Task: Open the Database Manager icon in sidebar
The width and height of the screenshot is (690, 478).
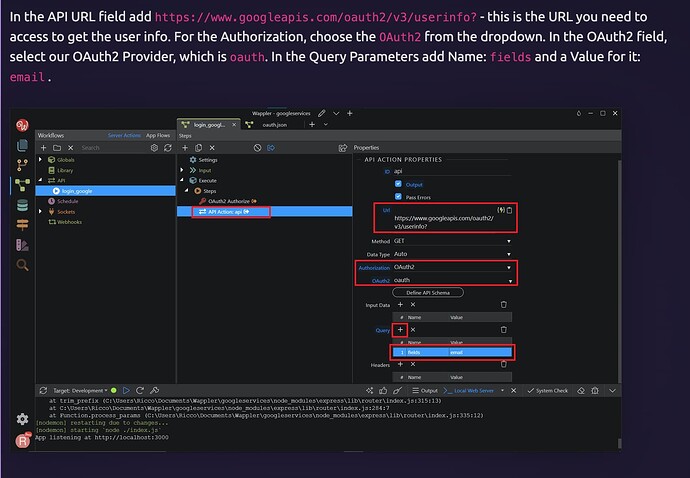Action: tap(22, 205)
